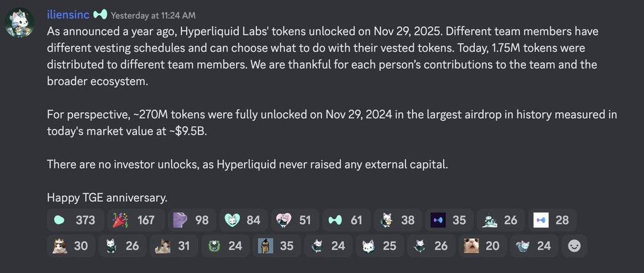Click the white-background logo reaction (28)
The width and height of the screenshot is (644, 273).
pos(552,220)
